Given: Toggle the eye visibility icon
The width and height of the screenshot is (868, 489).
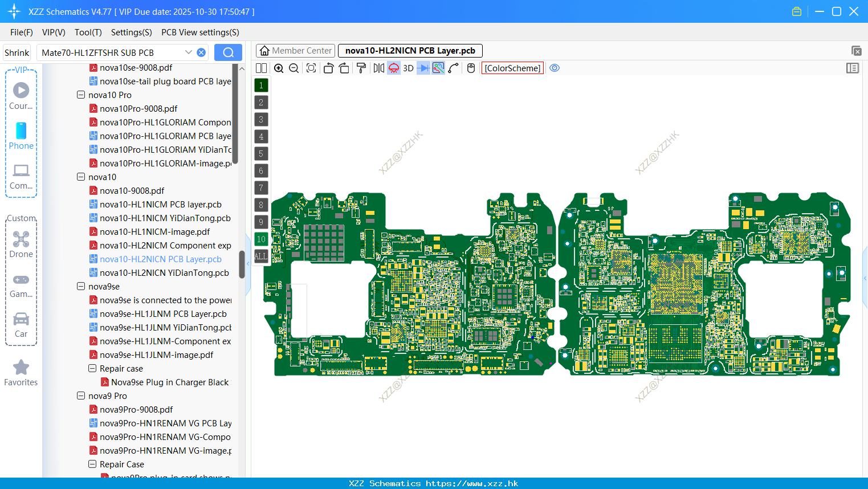Looking at the screenshot, I should pyautogui.click(x=555, y=68).
